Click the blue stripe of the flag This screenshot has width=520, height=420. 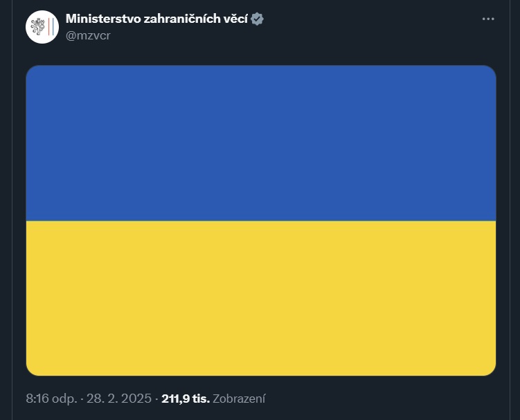261,143
